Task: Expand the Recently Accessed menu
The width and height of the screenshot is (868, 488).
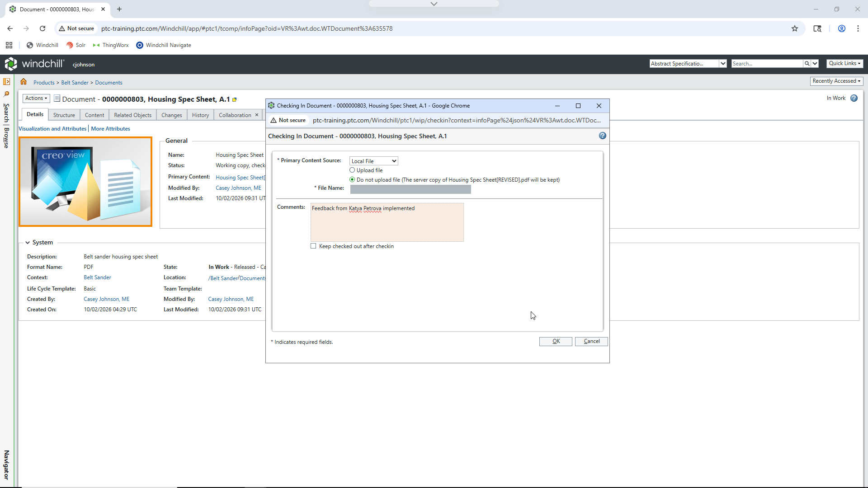Action: pyautogui.click(x=836, y=81)
